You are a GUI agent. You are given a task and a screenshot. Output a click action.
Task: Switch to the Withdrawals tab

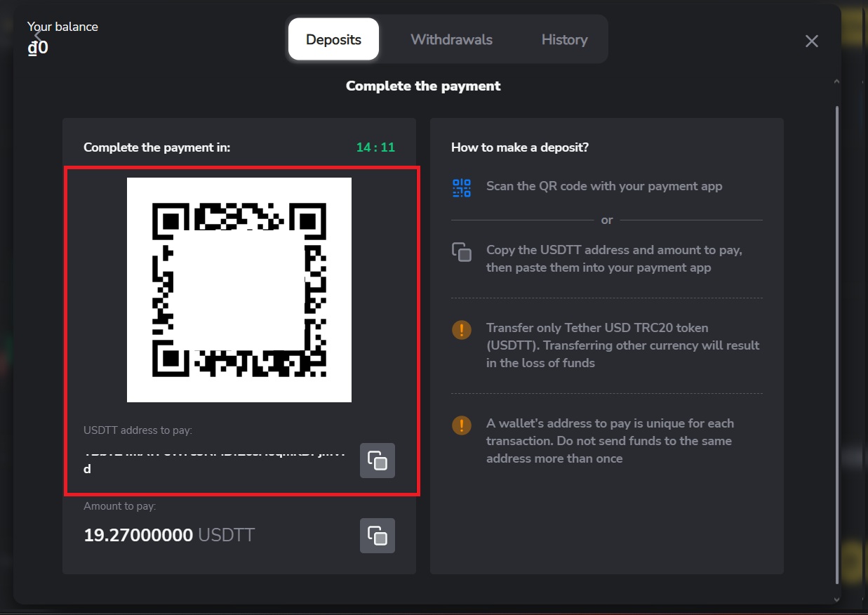click(x=451, y=39)
